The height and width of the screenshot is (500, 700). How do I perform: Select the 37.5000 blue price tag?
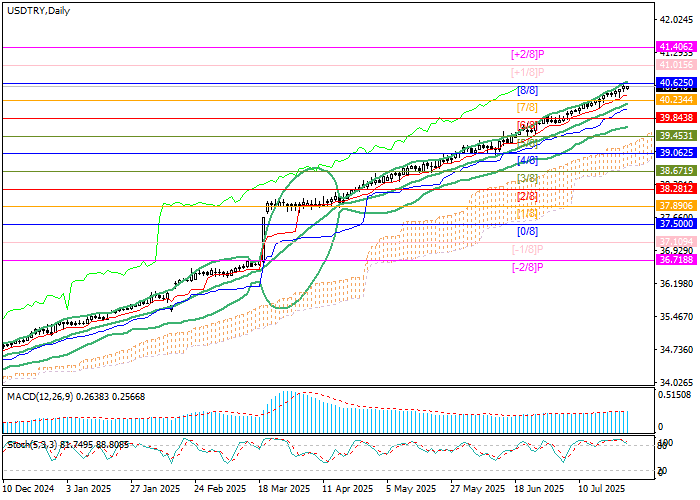pos(676,224)
